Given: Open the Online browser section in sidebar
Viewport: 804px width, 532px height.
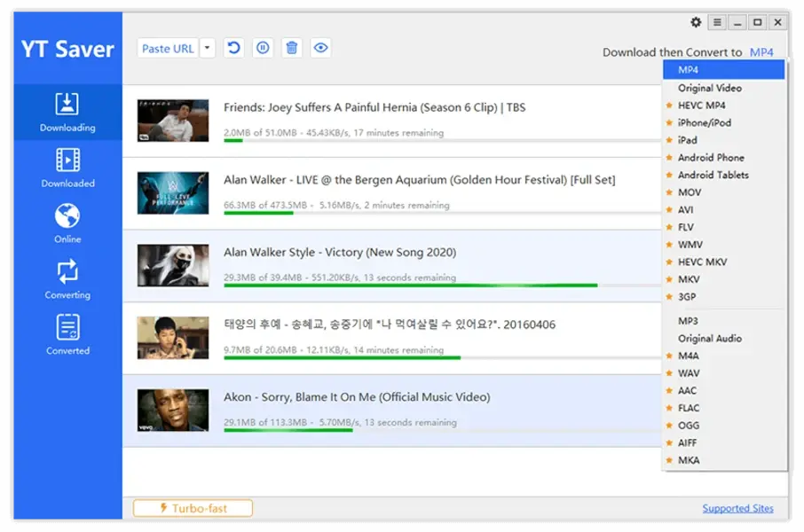Looking at the screenshot, I should click(x=67, y=222).
